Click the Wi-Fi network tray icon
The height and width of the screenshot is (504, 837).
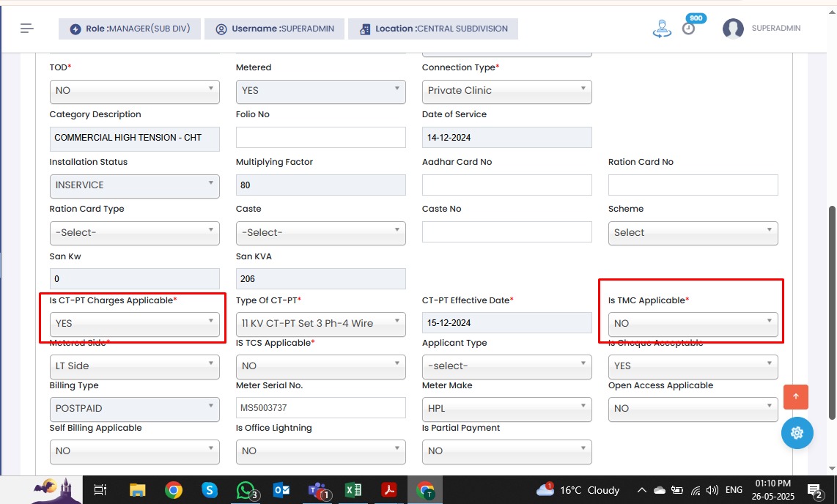pyautogui.click(x=695, y=490)
